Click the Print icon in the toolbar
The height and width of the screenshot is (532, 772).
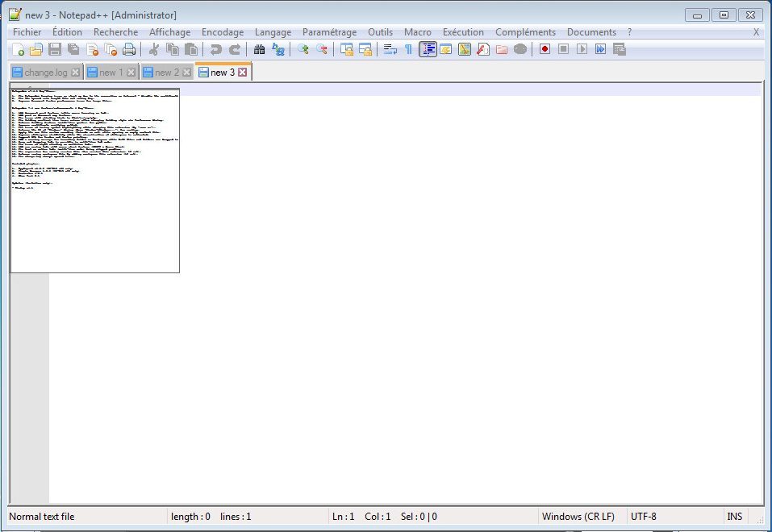(x=129, y=49)
